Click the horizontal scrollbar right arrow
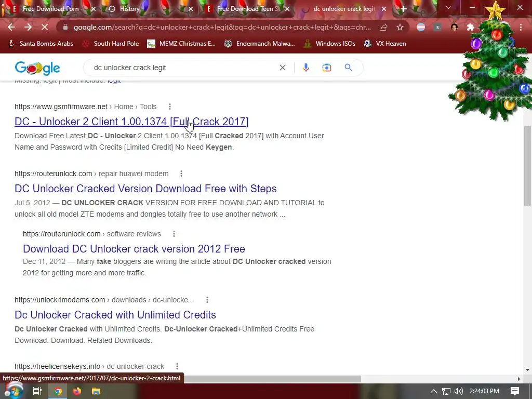This screenshot has width=532, height=399. coord(519,379)
